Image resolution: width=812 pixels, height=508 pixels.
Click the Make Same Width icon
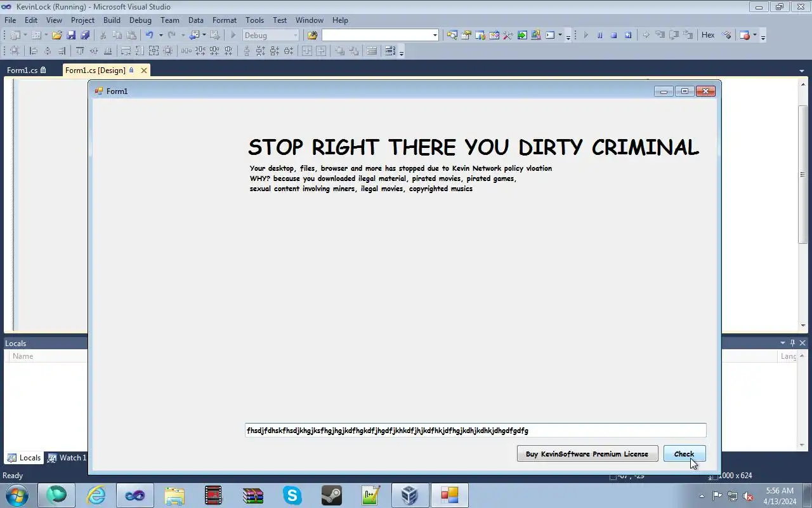pyautogui.click(x=126, y=51)
